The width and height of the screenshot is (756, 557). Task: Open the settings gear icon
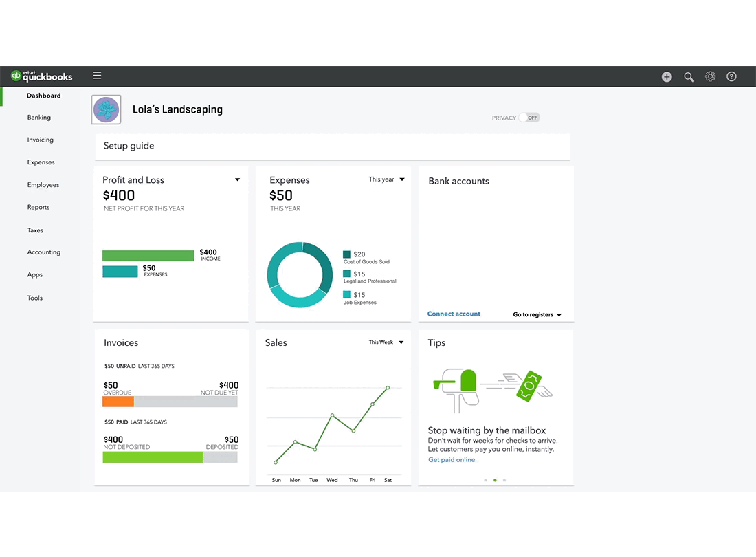pyautogui.click(x=710, y=76)
